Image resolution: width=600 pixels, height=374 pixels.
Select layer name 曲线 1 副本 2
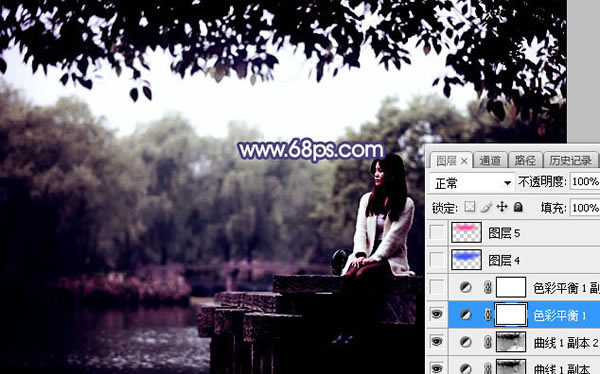[566, 343]
